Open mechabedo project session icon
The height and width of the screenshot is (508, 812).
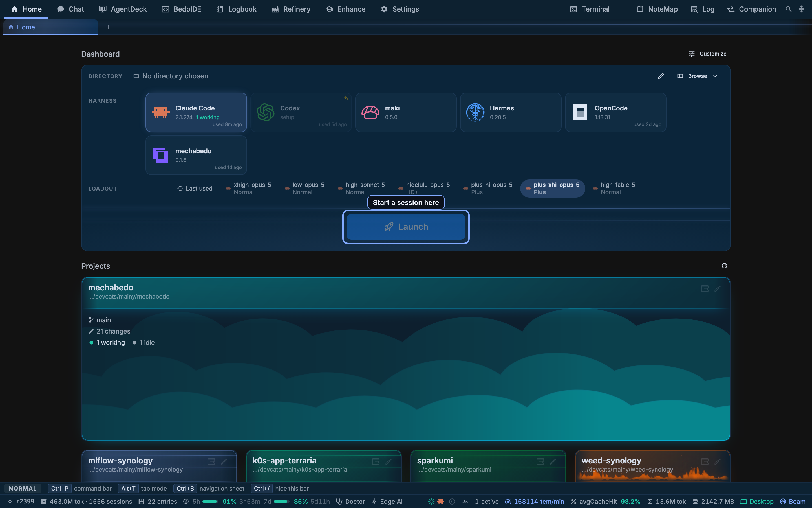[x=705, y=289]
